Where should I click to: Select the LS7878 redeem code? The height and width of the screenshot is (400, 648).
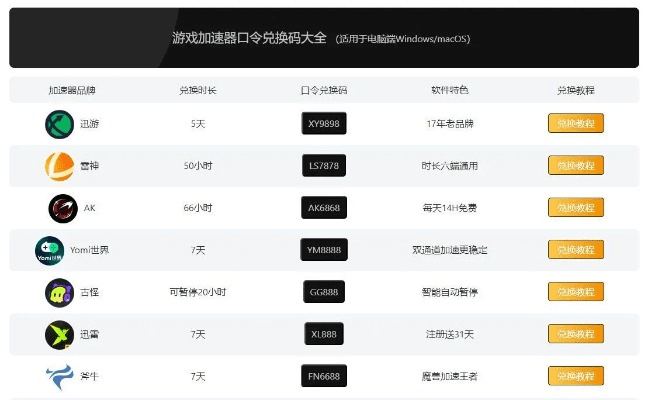coord(324,165)
